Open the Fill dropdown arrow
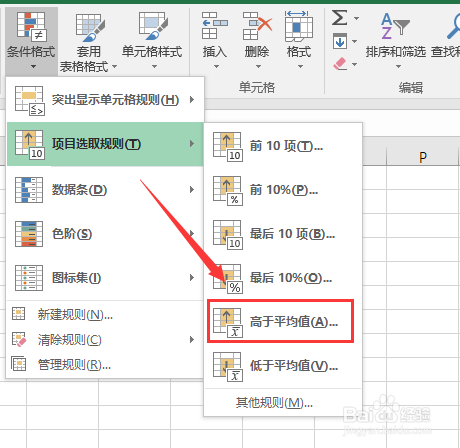Screen dimensions: 460x448 tap(355, 41)
